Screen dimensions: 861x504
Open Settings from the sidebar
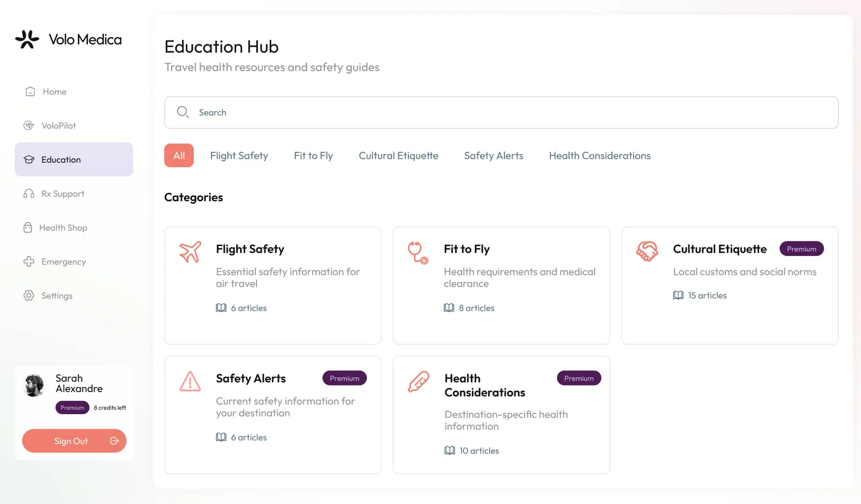tap(74, 295)
